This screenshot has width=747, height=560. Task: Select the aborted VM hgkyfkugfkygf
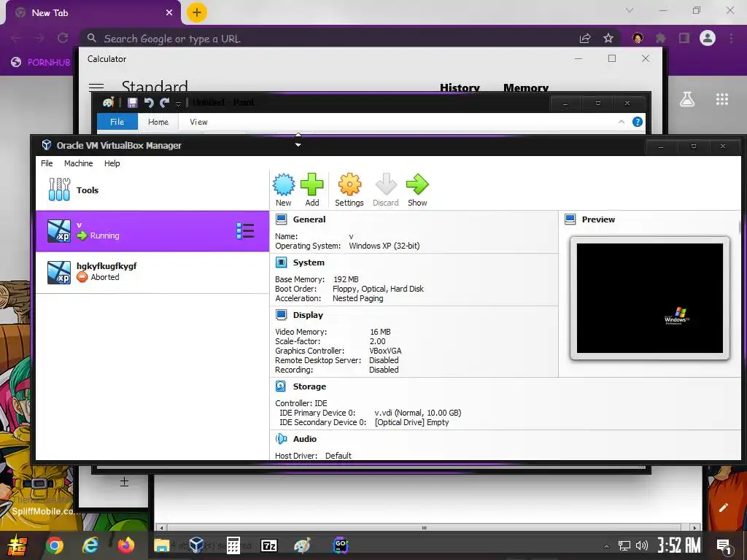click(x=152, y=272)
